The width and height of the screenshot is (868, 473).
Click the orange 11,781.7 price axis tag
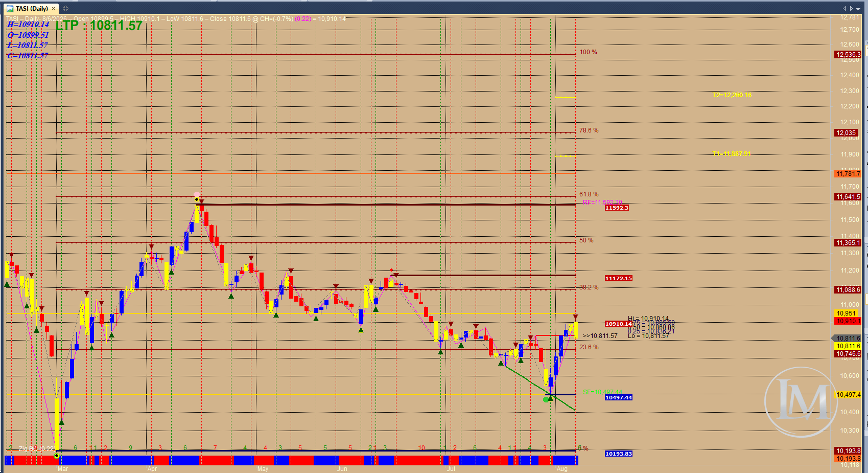coord(848,174)
